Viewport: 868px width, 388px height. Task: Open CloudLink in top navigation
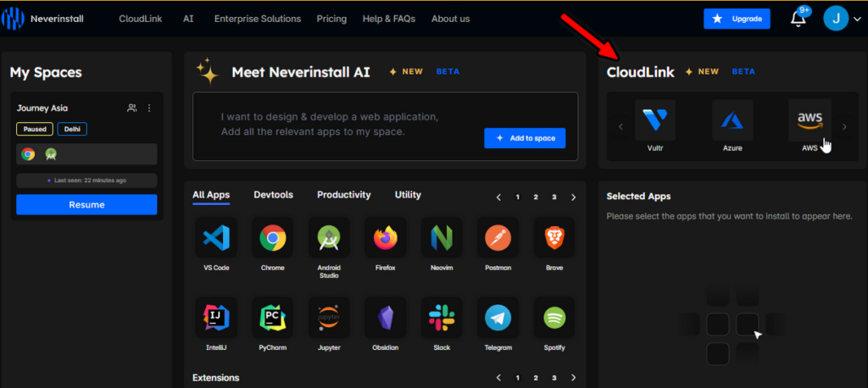point(141,19)
